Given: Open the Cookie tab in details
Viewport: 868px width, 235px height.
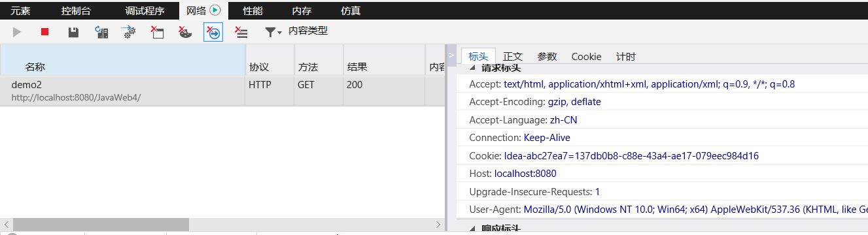Looking at the screenshot, I should coord(586,56).
